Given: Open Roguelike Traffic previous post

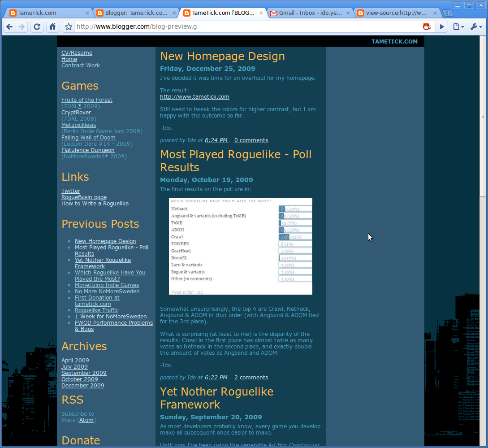Looking at the screenshot, I should click(96, 310).
